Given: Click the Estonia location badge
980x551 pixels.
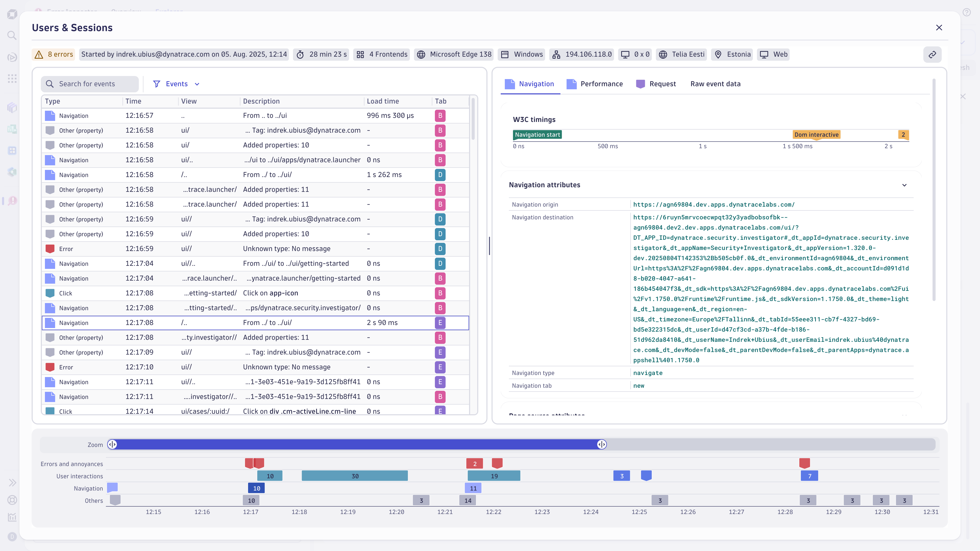Looking at the screenshot, I should (732, 54).
